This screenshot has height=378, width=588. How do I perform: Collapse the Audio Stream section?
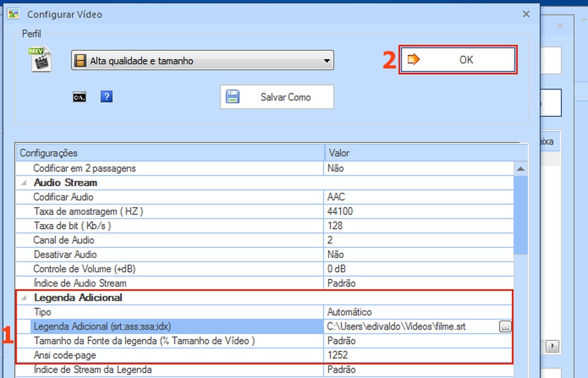pyautogui.click(x=24, y=183)
